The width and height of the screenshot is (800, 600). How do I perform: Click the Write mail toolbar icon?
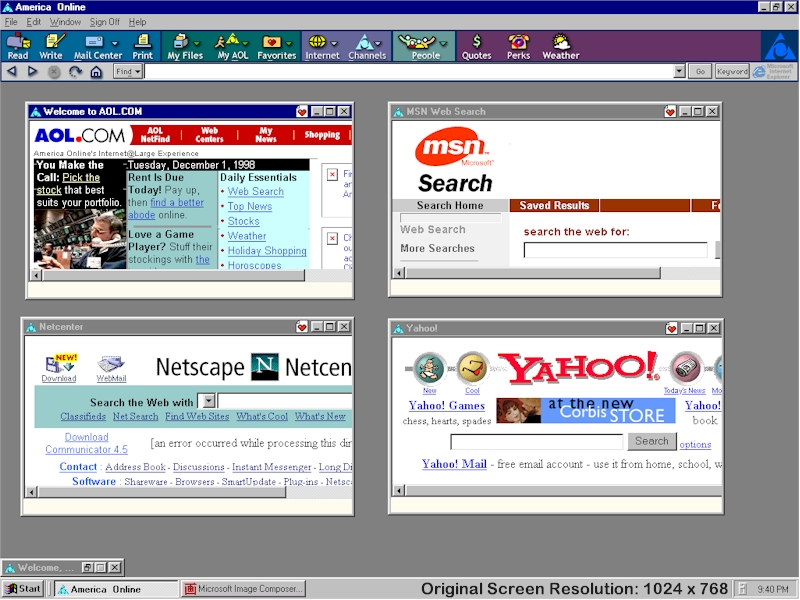point(51,46)
